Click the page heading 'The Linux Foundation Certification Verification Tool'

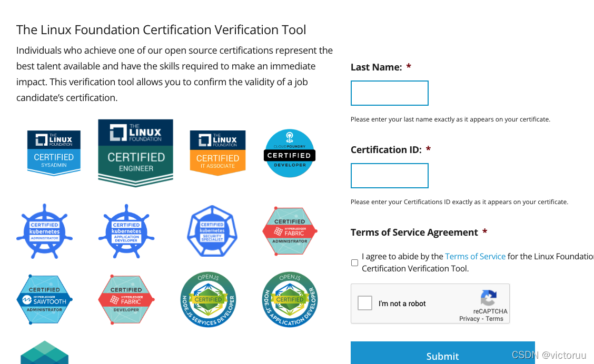click(161, 29)
